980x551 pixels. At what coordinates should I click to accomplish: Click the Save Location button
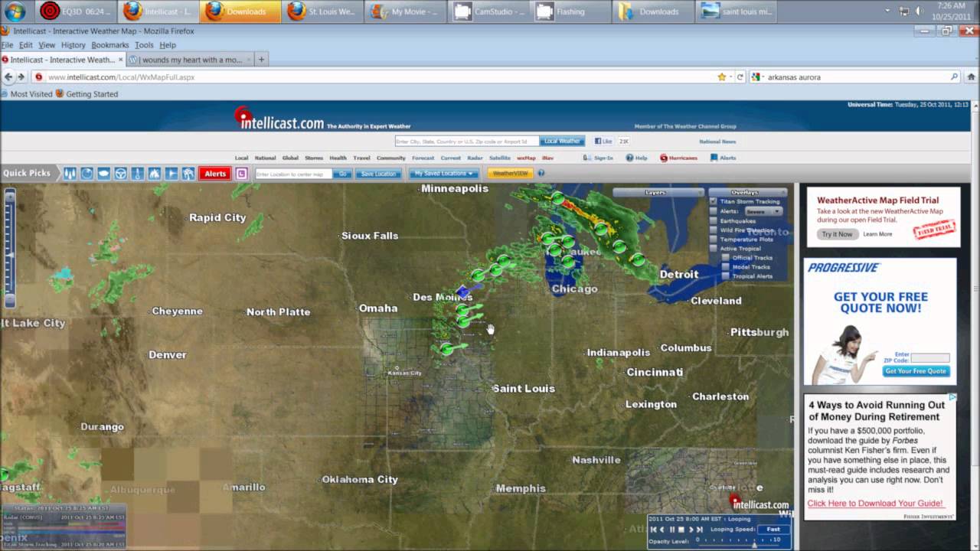(x=378, y=174)
